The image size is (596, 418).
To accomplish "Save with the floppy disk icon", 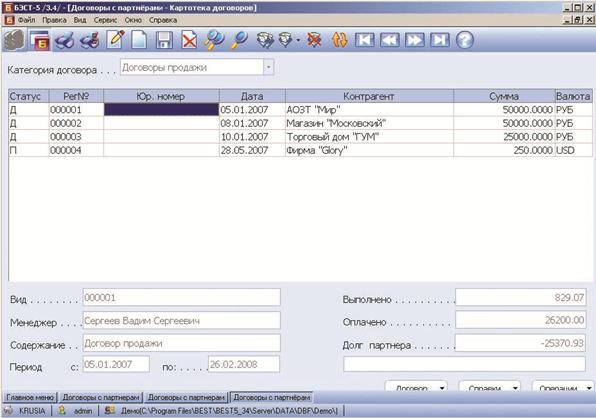I will (164, 40).
